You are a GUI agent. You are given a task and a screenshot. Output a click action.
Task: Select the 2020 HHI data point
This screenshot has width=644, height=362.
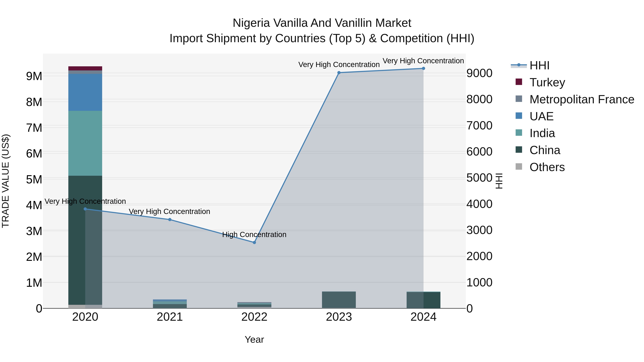click(85, 209)
